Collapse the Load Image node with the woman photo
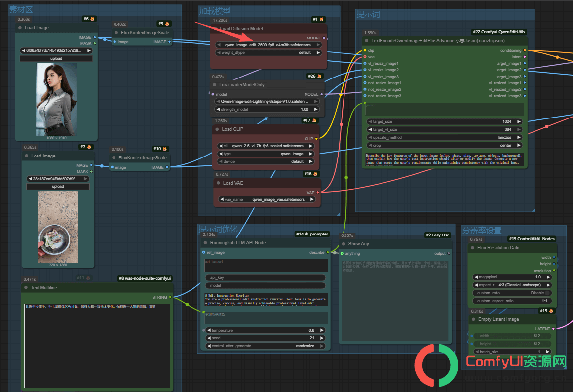The image size is (573, 392). click(x=20, y=28)
